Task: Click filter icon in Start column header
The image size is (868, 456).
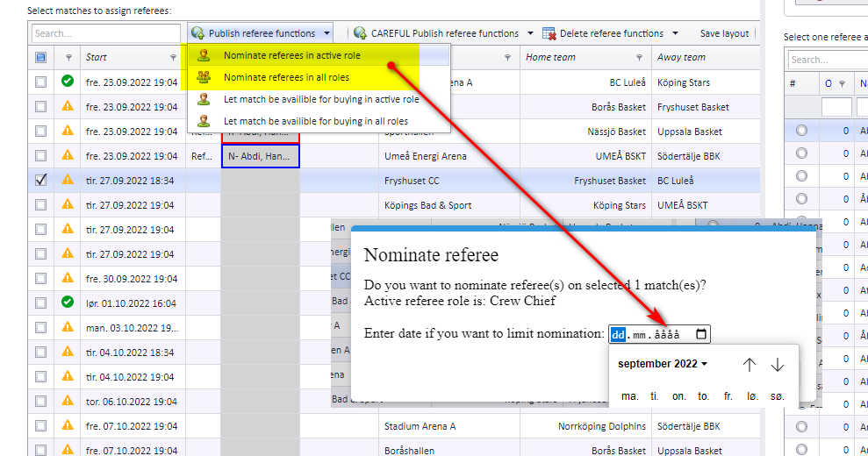Action: (x=173, y=58)
